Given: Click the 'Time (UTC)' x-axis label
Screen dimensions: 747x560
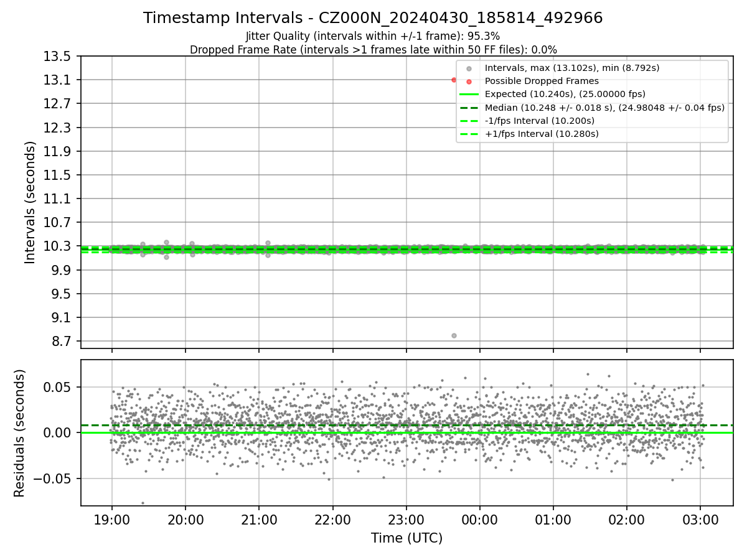Looking at the screenshot, I should click(406, 538).
